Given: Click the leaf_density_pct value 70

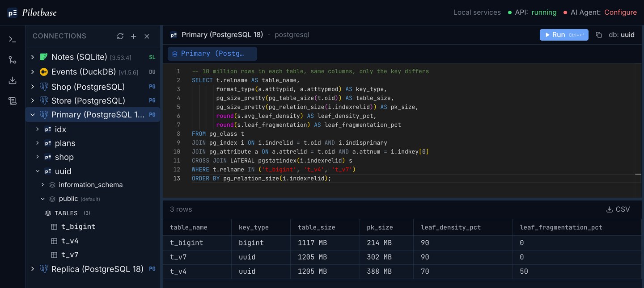Looking at the screenshot, I should click(x=425, y=271).
